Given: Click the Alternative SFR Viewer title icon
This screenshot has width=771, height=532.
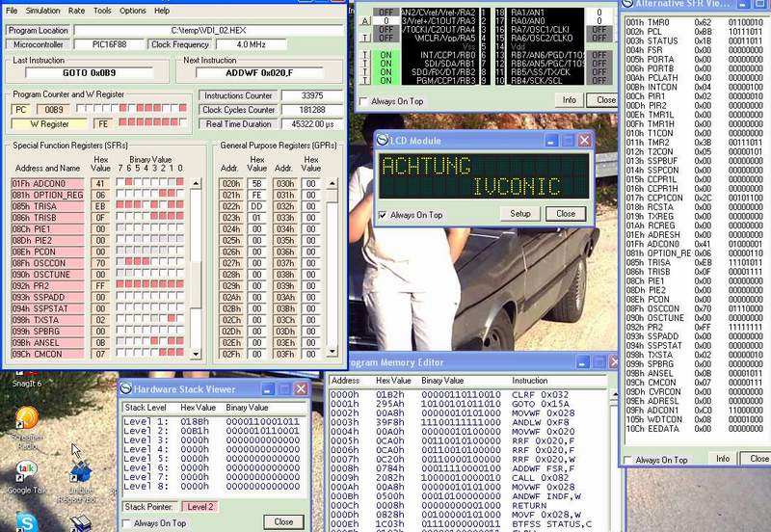Looking at the screenshot, I should click(x=627, y=7).
